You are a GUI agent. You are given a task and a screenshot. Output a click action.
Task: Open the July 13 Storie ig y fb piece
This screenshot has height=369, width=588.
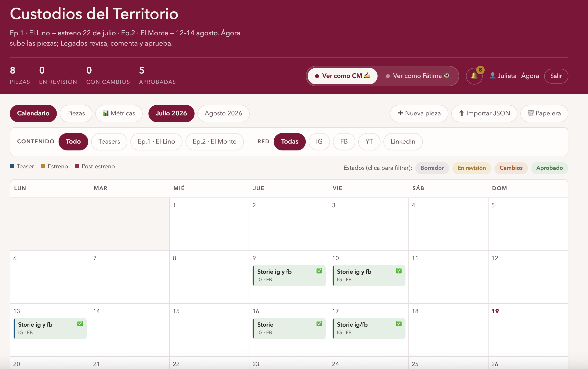tap(50, 329)
